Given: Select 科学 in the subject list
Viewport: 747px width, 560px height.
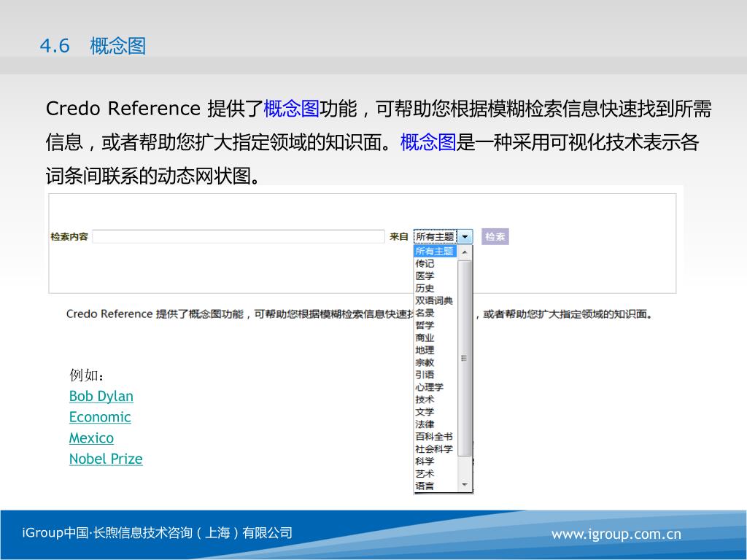Looking at the screenshot, I should [x=425, y=462].
